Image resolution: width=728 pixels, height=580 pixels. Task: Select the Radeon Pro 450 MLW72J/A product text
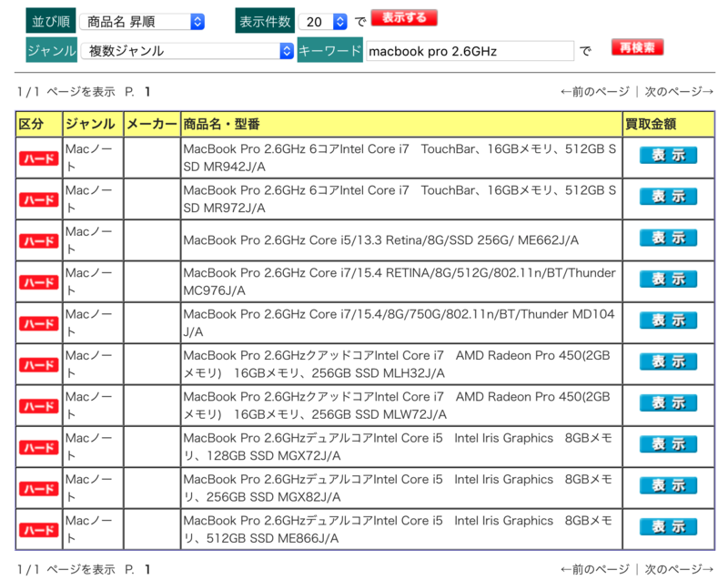click(397, 405)
